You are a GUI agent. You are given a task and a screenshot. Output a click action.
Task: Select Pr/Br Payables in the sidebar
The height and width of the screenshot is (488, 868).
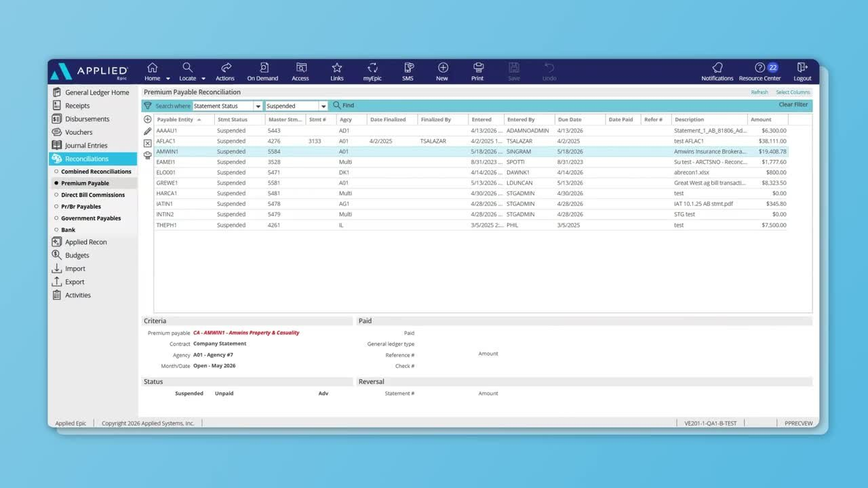[81, 207]
